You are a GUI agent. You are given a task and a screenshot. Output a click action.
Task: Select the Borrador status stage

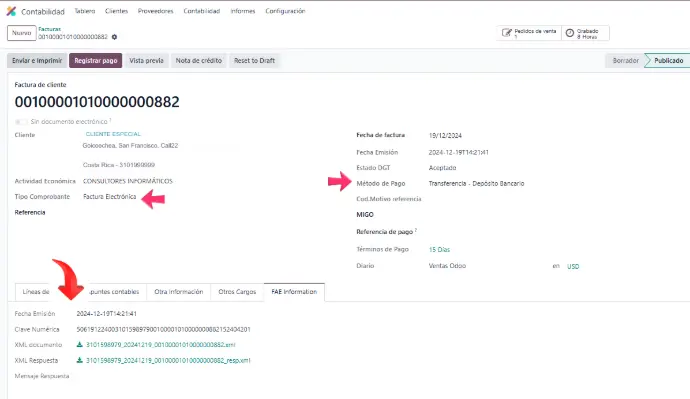pos(625,61)
